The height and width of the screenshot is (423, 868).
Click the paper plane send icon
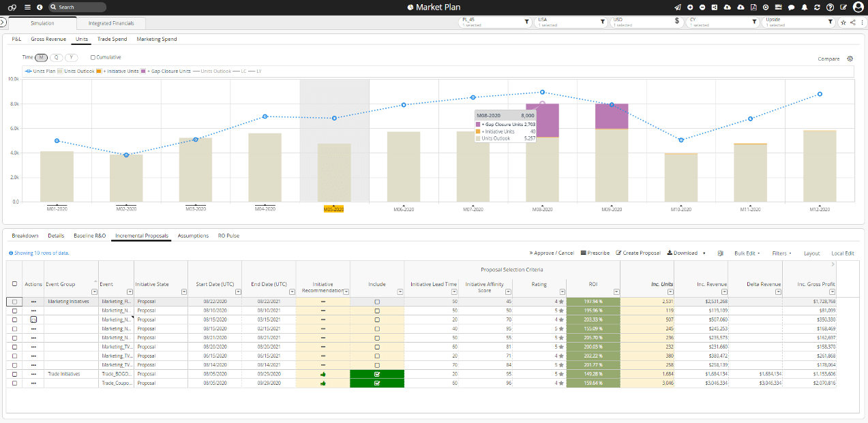677,7
